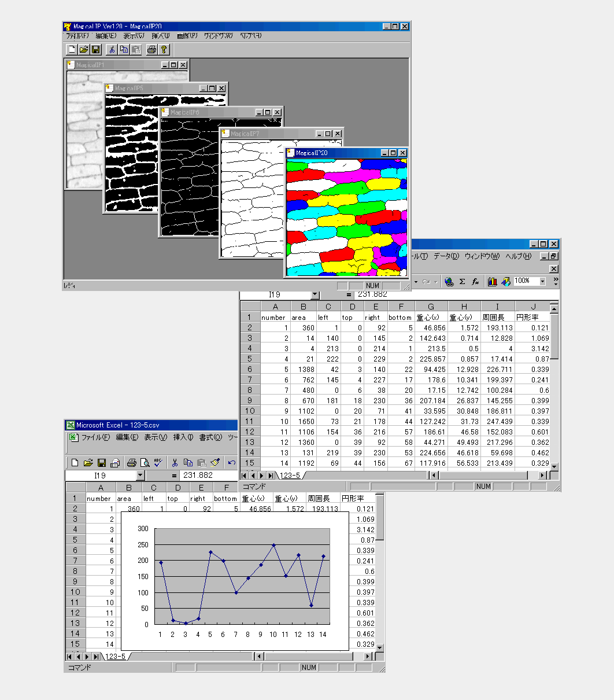The height and width of the screenshot is (700, 614).
Task: Open Name Box dropdown arrow in right Excel
Action: tap(315, 294)
